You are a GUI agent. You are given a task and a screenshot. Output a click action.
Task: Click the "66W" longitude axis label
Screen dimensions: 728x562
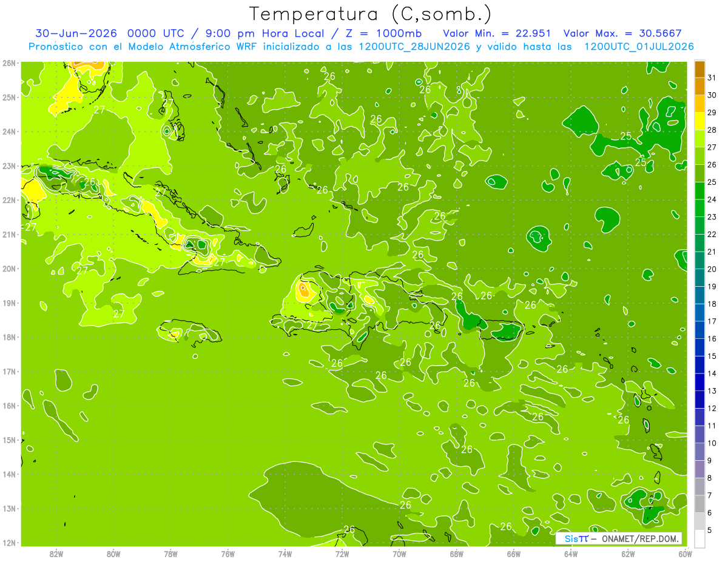(513, 554)
